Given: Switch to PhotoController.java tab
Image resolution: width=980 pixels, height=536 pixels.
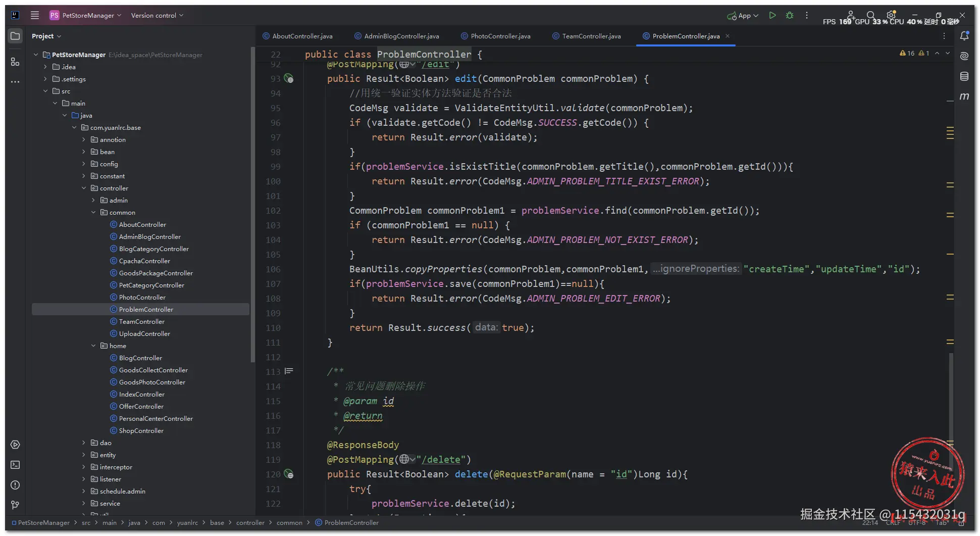Looking at the screenshot, I should pos(496,36).
